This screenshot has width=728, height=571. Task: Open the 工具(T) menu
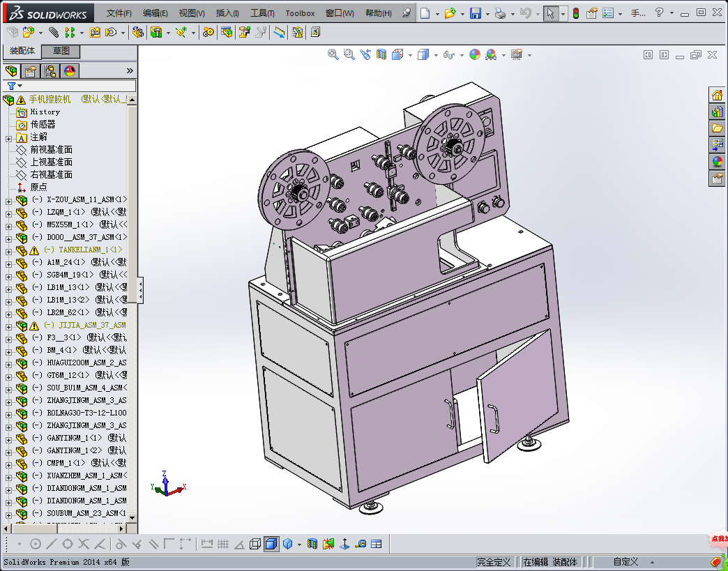tap(262, 13)
